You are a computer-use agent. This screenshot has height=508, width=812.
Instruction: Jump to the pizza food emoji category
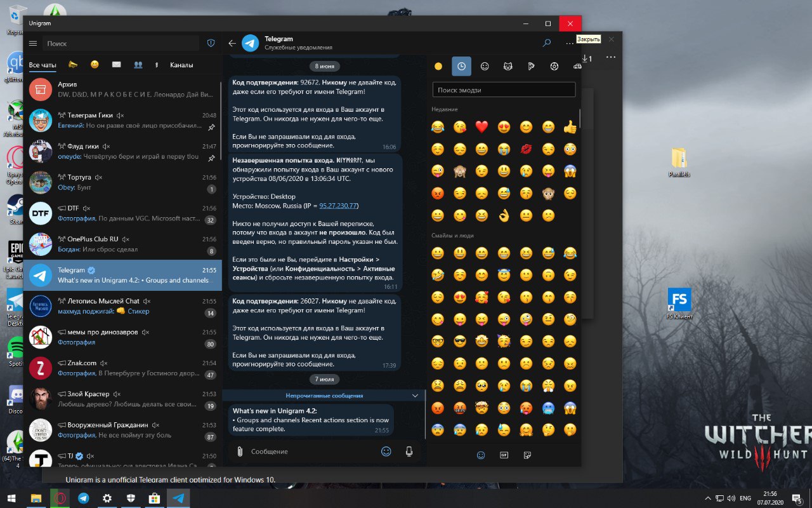coord(531,66)
